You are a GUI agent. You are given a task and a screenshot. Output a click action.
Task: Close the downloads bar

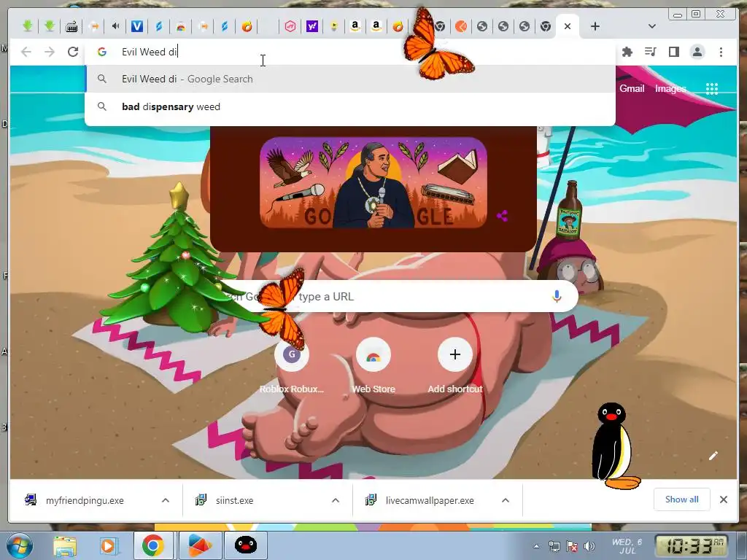click(724, 499)
